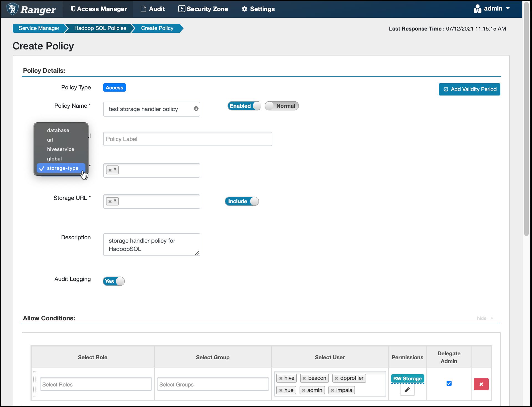Delete the allow condition row
532x407 pixels.
481,384
